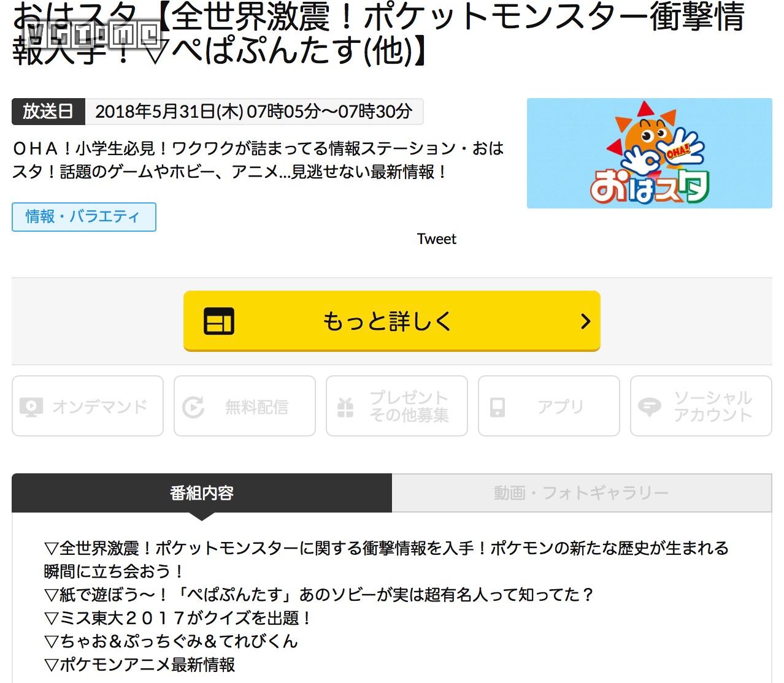Switch to 動画・フォトギャラリー tab
Viewport: 784px width, 683px height.
582,493
